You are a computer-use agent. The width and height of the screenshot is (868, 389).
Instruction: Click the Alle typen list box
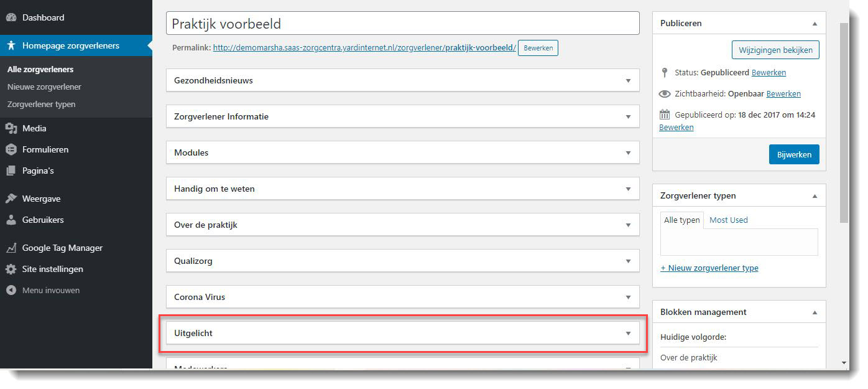point(739,242)
